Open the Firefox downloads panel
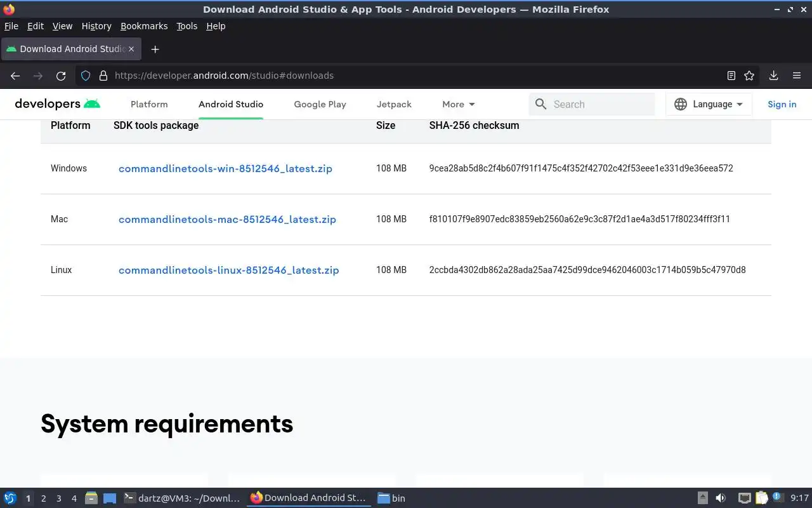This screenshot has height=508, width=812. coord(773,76)
